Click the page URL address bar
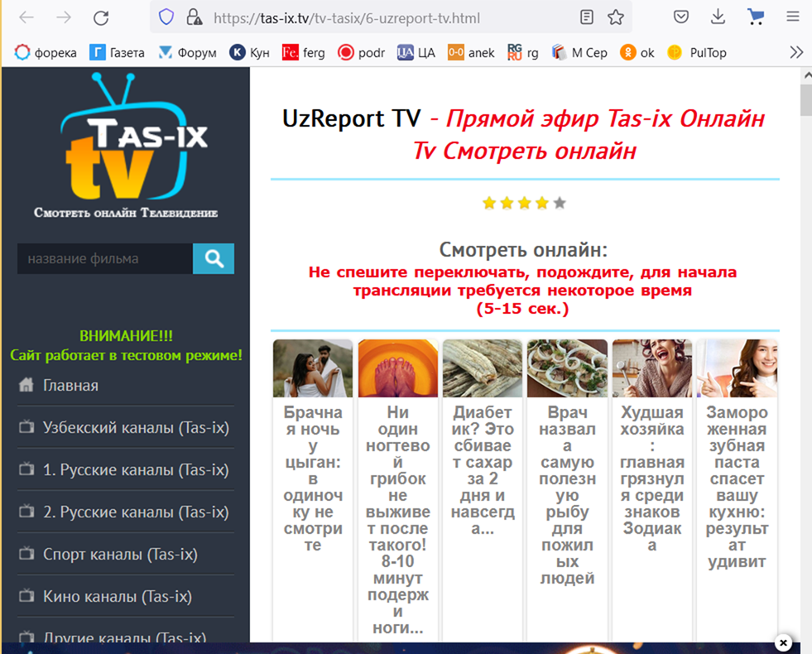Screen dimensions: 812x654 click(x=372, y=17)
